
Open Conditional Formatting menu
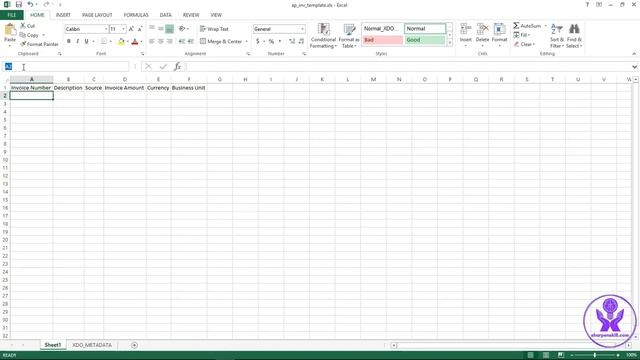(323, 36)
